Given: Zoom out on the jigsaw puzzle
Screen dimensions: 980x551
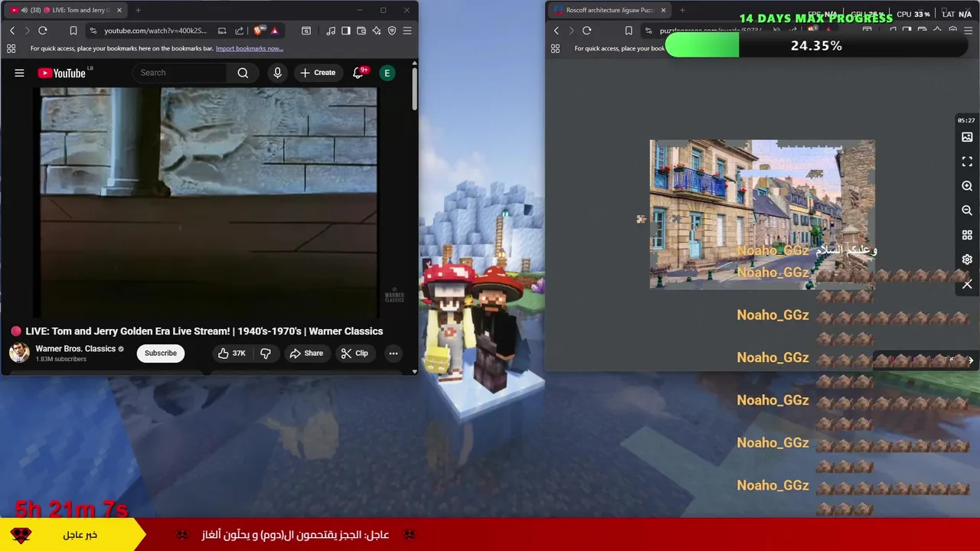Looking at the screenshot, I should 967,210.
